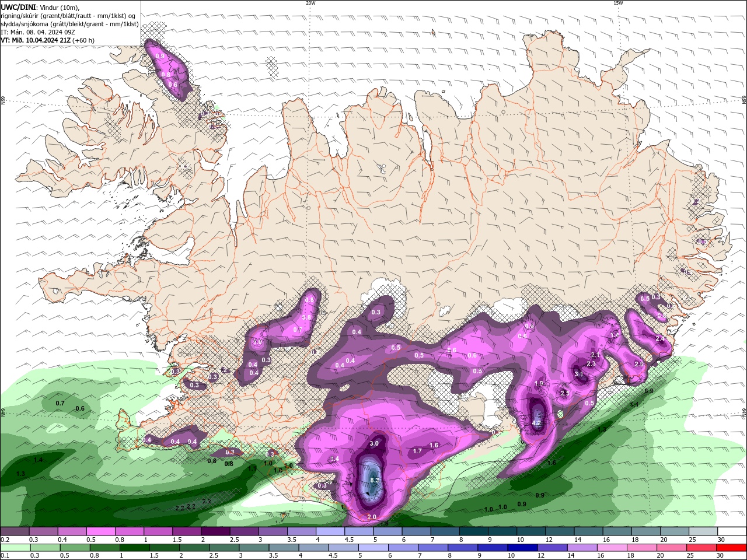Select pink rain swatch labeled 18

point(641,548)
